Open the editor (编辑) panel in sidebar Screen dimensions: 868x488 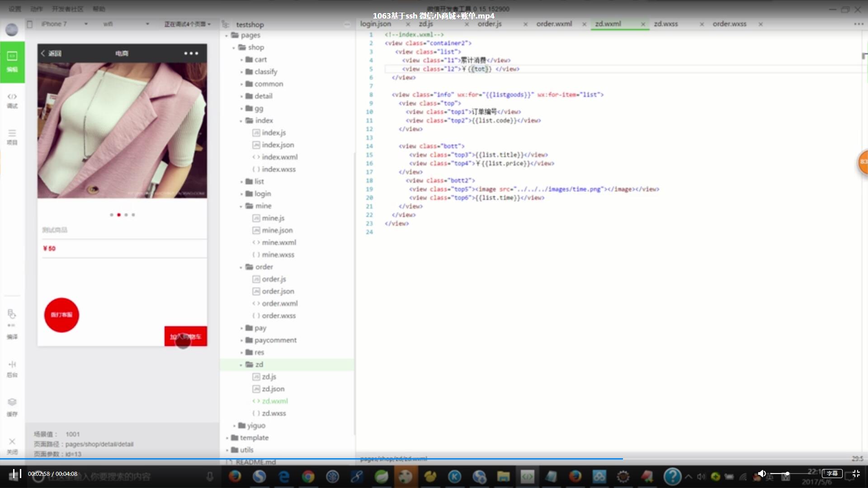[12, 62]
